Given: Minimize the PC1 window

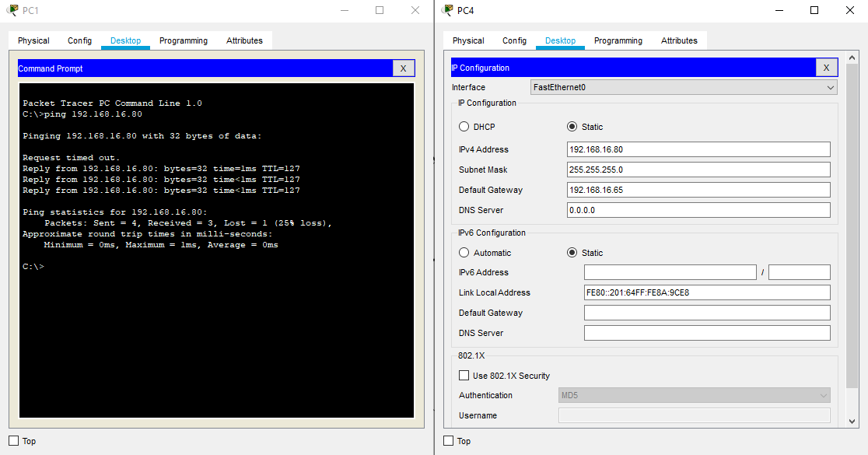Looking at the screenshot, I should (x=345, y=10).
